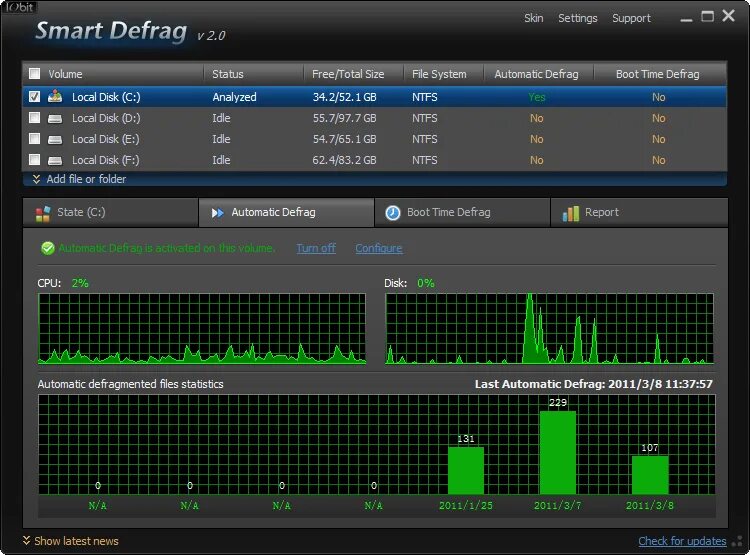Check the Local Disk (F:) checkbox

tap(34, 159)
